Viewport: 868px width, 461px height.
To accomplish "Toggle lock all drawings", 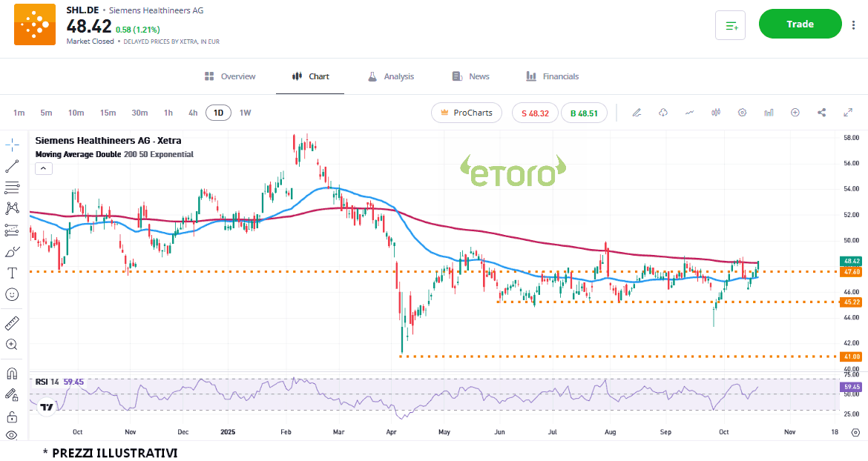I will click(13, 416).
